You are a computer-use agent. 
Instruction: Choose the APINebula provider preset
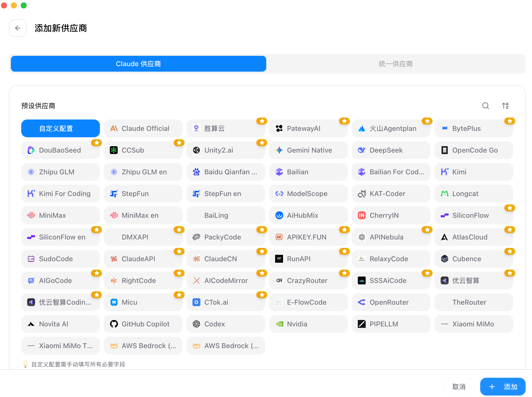391,237
